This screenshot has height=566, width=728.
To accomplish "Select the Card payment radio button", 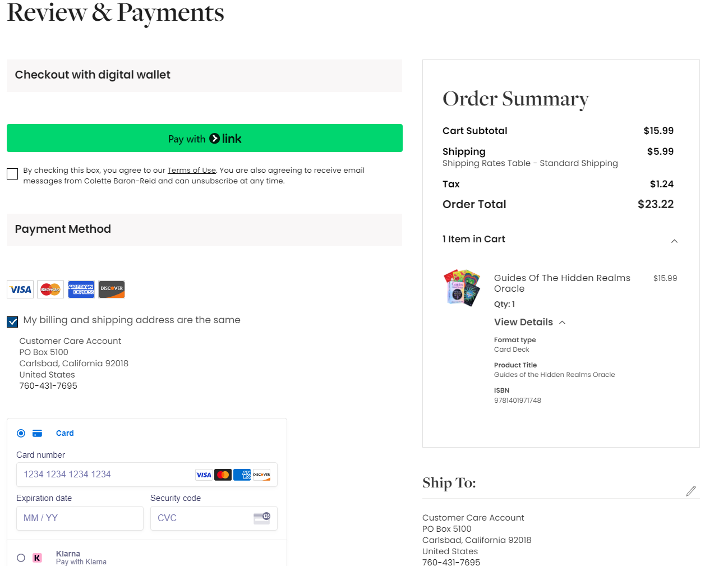I will (x=21, y=433).
